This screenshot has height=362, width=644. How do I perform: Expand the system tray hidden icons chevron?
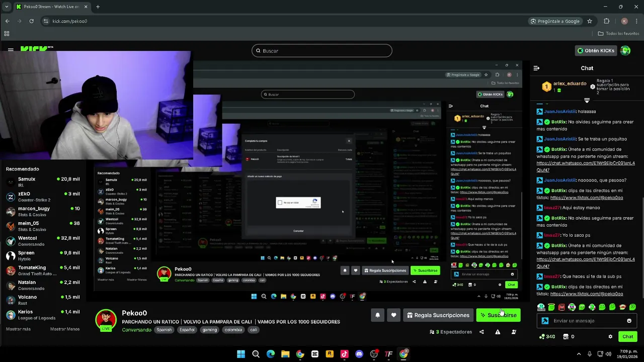click(579, 354)
